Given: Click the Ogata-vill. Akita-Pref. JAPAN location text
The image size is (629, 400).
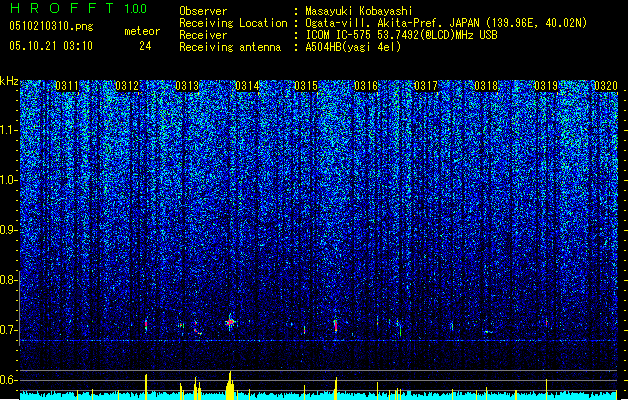Looking at the screenshot, I should tap(446, 23).
